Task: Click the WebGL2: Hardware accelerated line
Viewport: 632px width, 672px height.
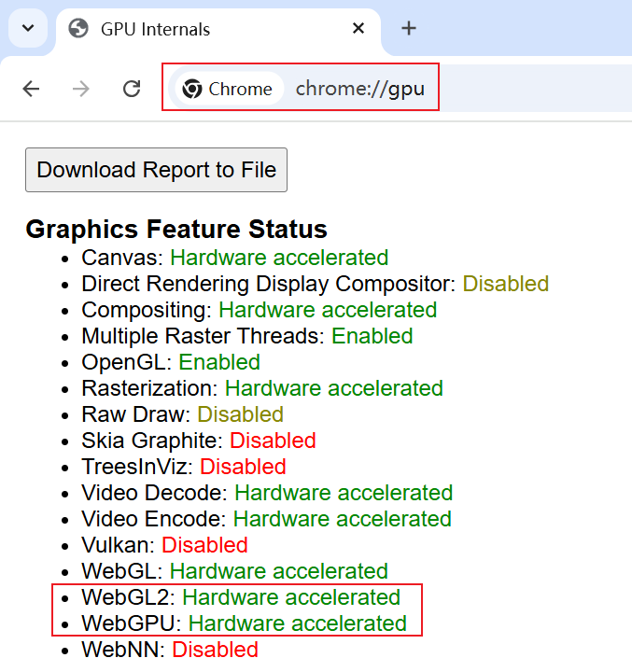Action: 241,598
